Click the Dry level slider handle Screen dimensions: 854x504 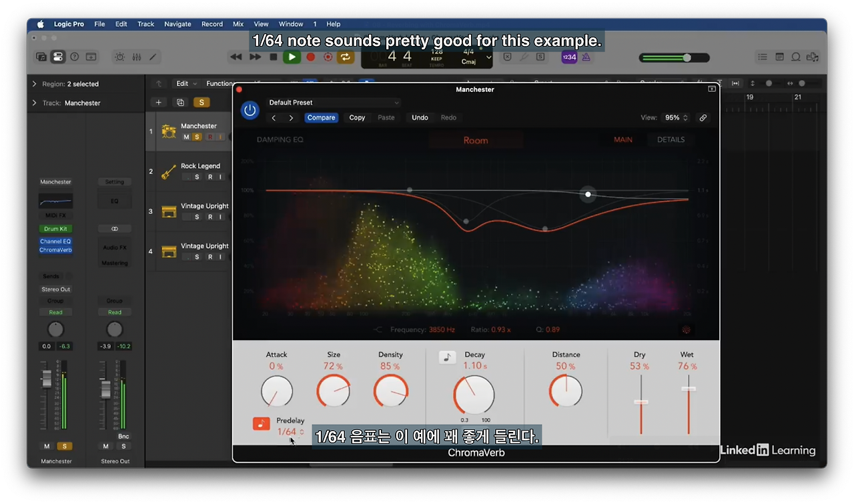click(641, 402)
